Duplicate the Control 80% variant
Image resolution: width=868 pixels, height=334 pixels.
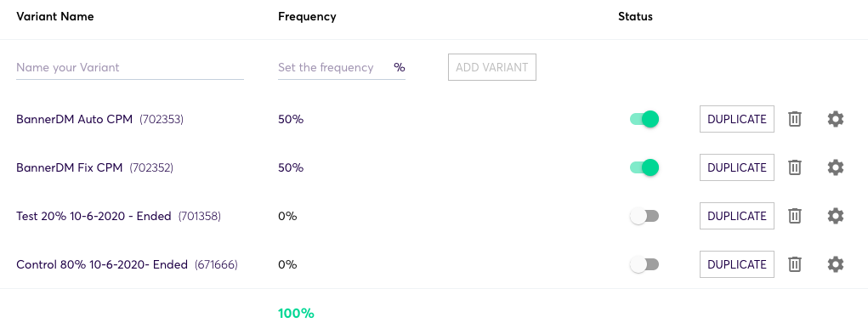click(737, 264)
